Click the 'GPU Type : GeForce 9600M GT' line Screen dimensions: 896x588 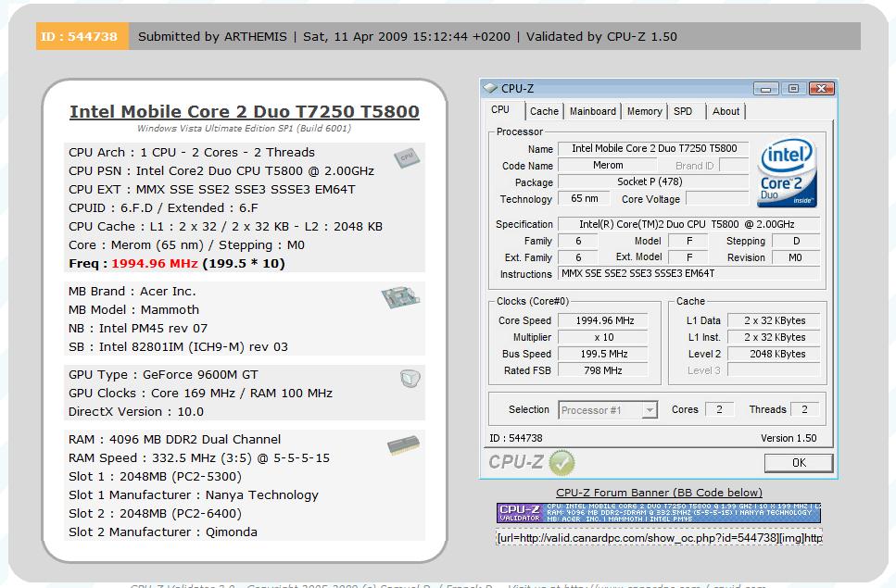163,374
